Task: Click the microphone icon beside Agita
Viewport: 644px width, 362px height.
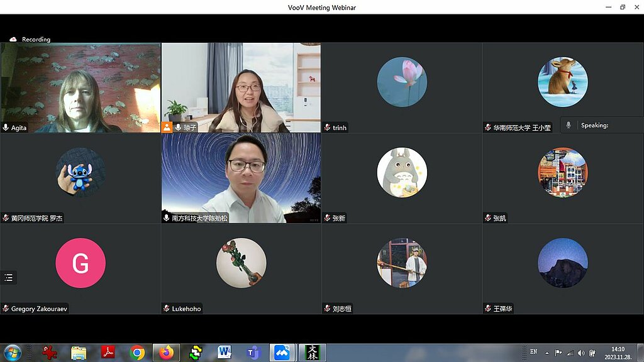Action: click(6, 128)
